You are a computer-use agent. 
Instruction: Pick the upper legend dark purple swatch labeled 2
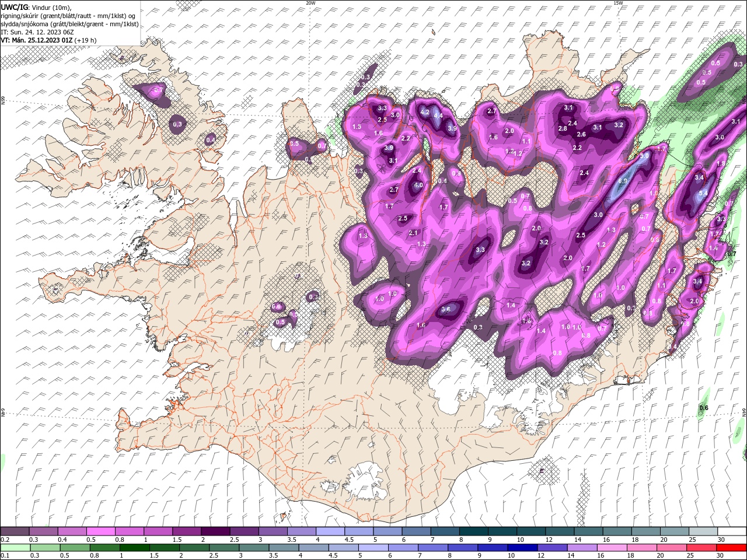pyautogui.click(x=215, y=531)
